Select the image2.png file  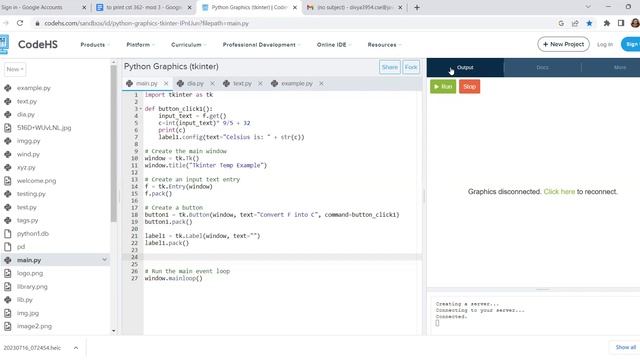[34, 326]
